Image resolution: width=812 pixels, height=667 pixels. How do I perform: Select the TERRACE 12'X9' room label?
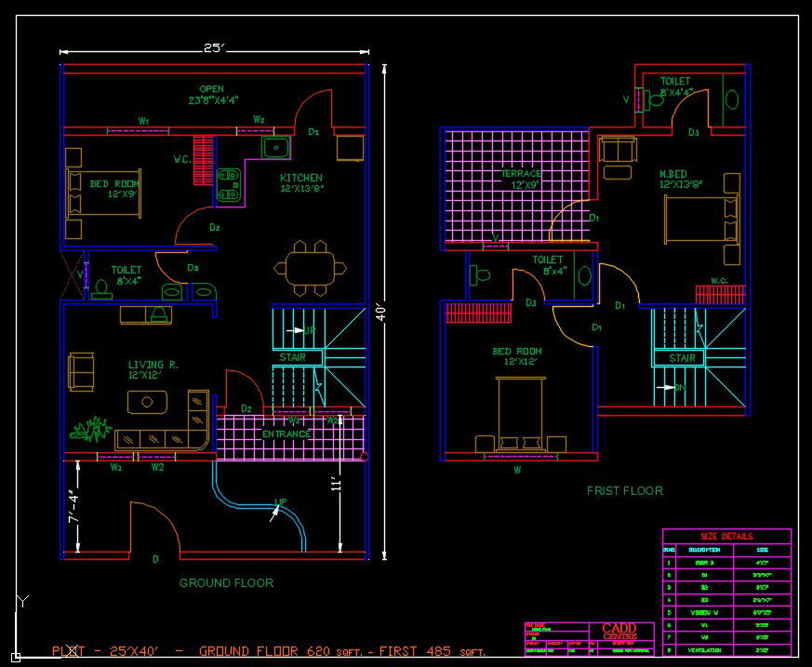(x=521, y=179)
